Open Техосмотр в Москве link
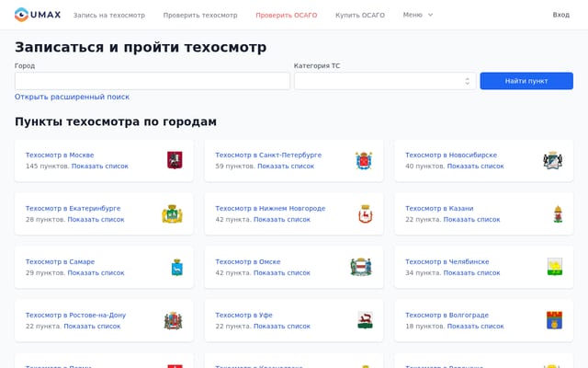 coord(60,155)
